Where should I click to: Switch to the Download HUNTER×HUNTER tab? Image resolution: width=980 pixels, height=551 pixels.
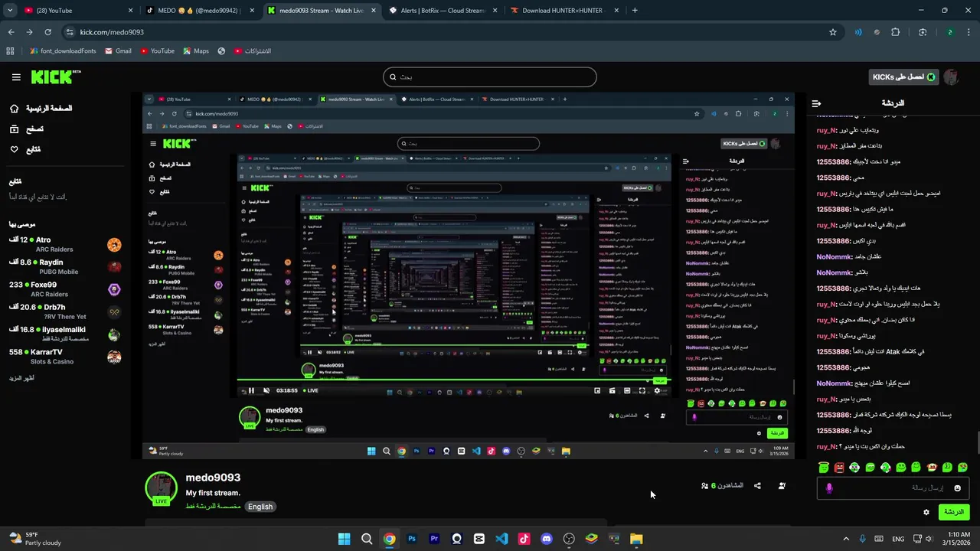[565, 11]
